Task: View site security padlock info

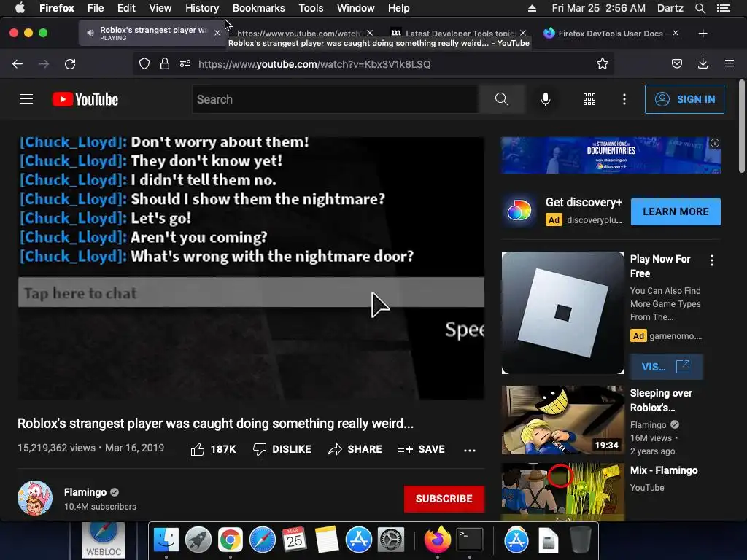Action: [165, 64]
